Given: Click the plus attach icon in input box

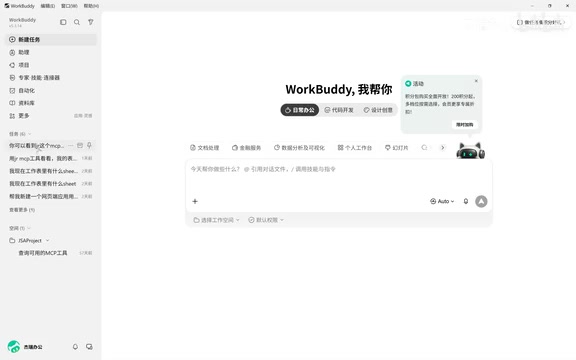Looking at the screenshot, I should [195, 201].
